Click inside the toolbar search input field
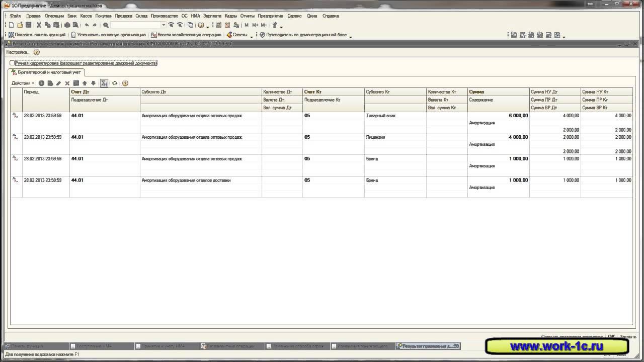The width and height of the screenshot is (644, 362). pyautogui.click(x=135, y=25)
